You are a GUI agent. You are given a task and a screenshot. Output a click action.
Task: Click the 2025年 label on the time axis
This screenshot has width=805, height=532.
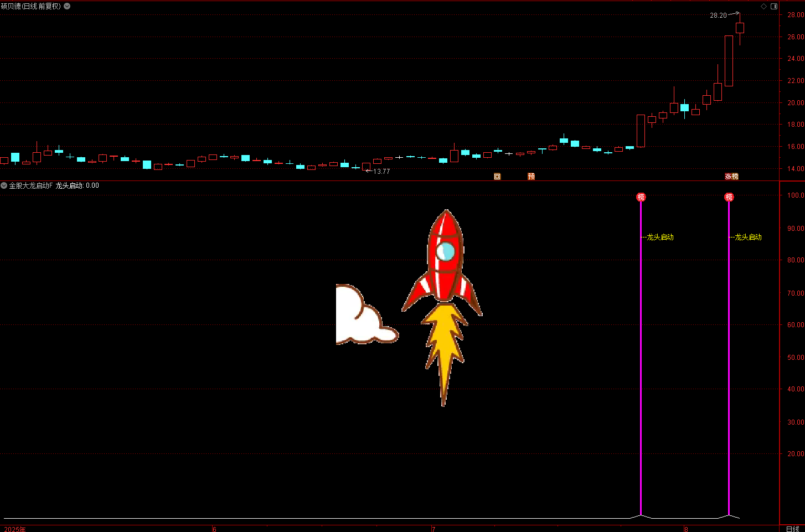click(15, 529)
